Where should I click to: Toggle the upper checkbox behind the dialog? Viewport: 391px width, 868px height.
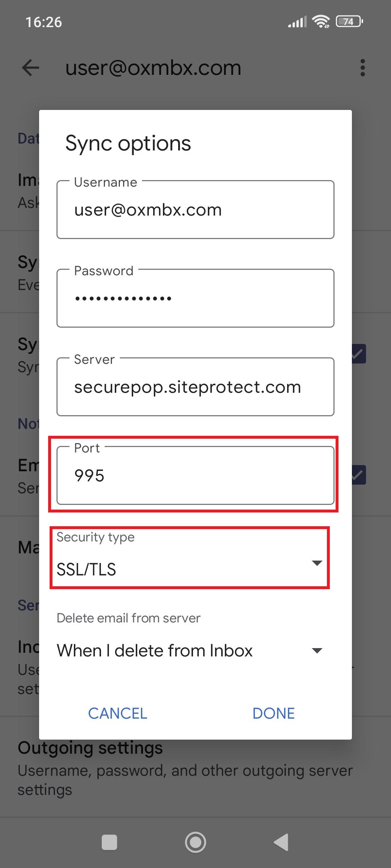pos(359,354)
